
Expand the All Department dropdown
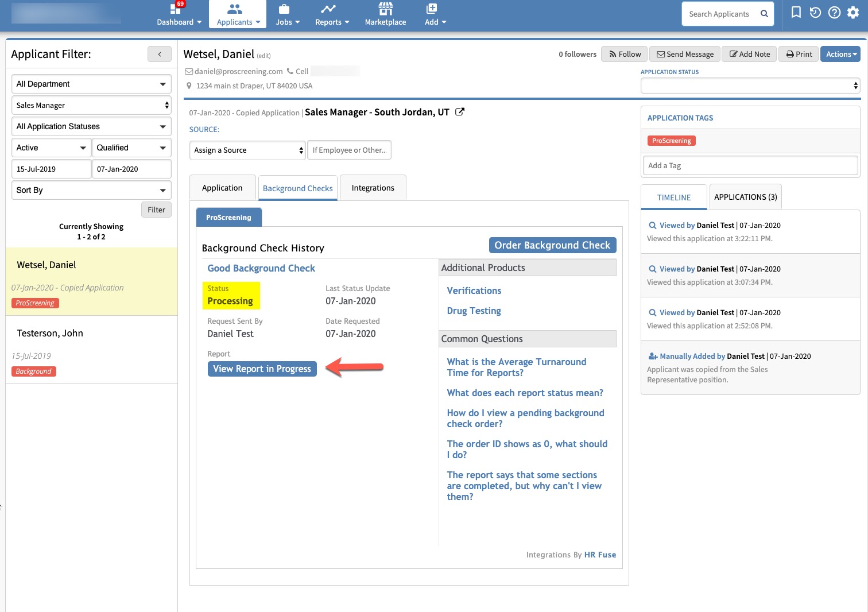point(91,84)
